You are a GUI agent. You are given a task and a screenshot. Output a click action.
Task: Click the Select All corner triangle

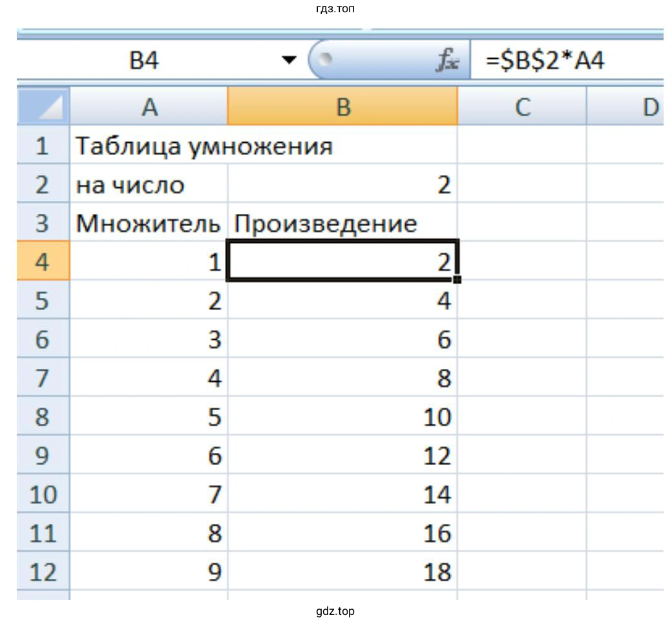43,107
